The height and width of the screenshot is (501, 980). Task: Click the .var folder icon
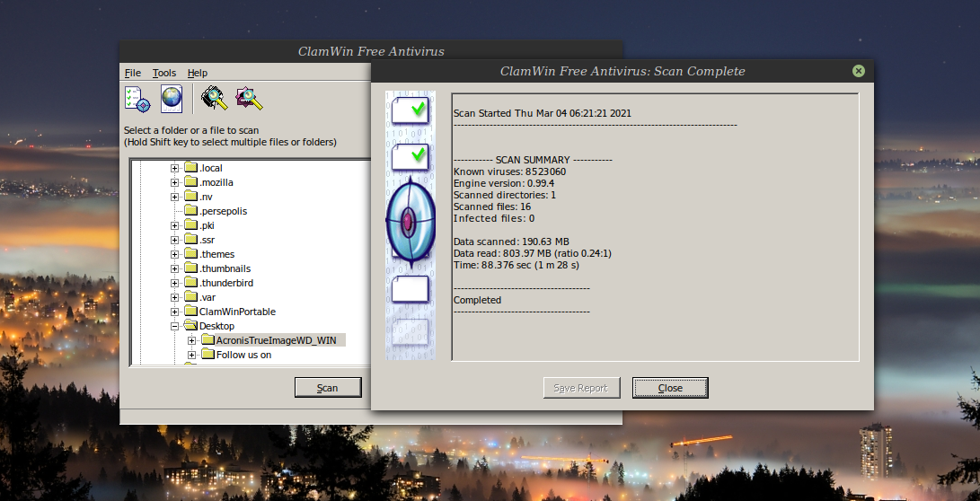point(190,296)
